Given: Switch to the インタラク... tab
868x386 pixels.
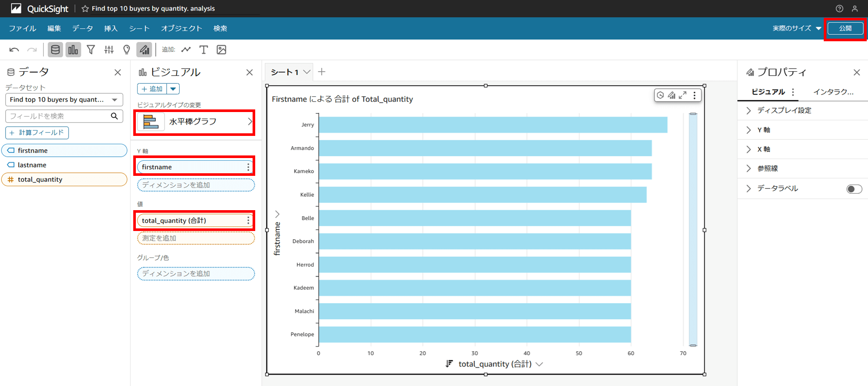Looking at the screenshot, I should (x=833, y=92).
